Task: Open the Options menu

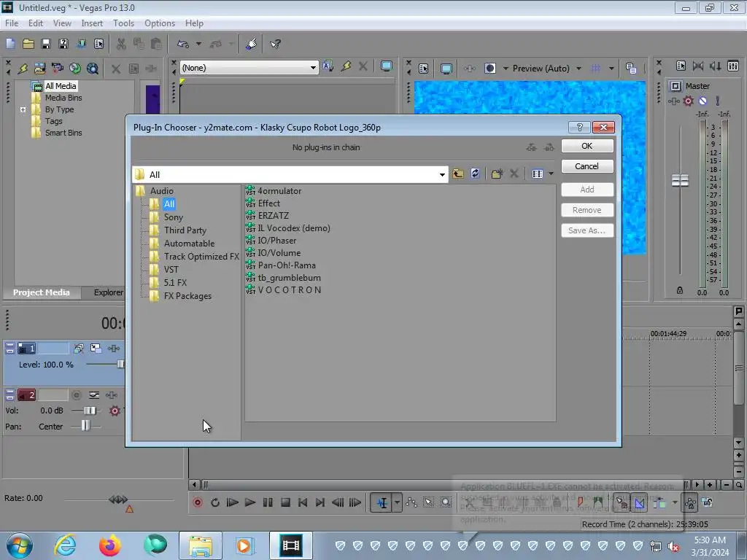Action: pyautogui.click(x=160, y=23)
